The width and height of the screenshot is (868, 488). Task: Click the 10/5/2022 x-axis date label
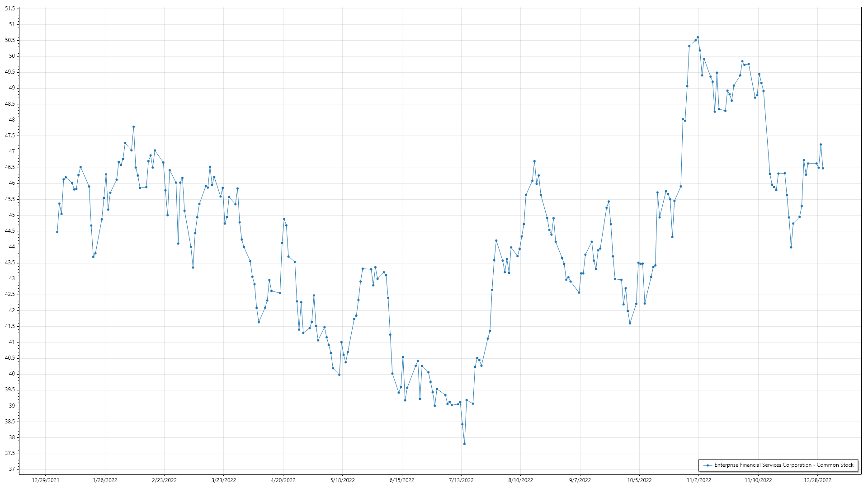[639, 480]
